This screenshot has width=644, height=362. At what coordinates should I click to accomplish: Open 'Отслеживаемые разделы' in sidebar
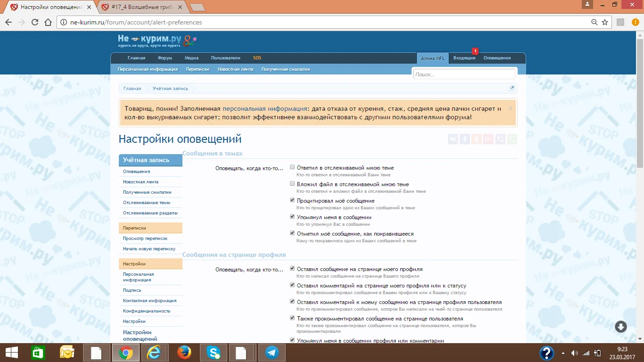(x=150, y=213)
